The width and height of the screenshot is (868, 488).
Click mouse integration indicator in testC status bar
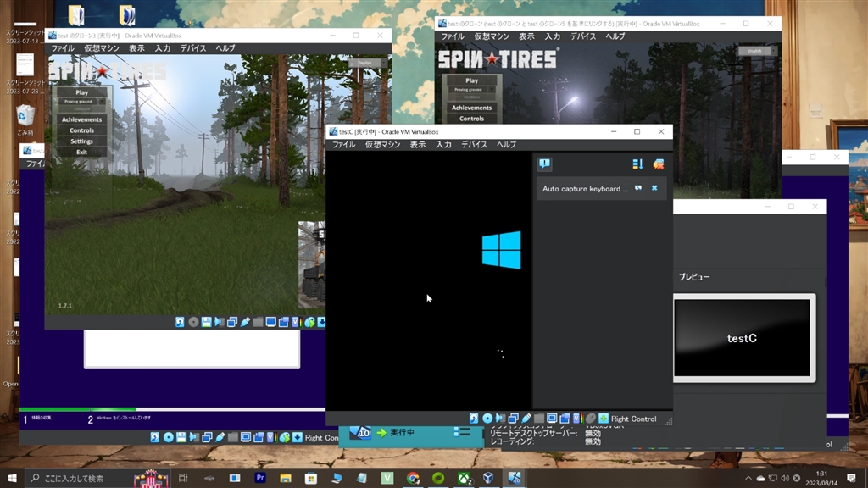(591, 419)
